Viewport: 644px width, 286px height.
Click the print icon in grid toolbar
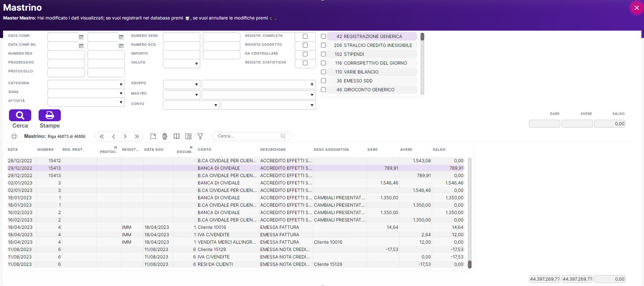coord(165,136)
